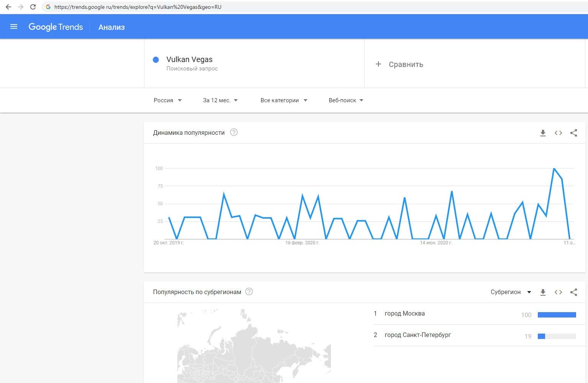This screenshot has height=383, width=588.
Task: Go forward with the browser forward arrow
Action: [x=21, y=7]
